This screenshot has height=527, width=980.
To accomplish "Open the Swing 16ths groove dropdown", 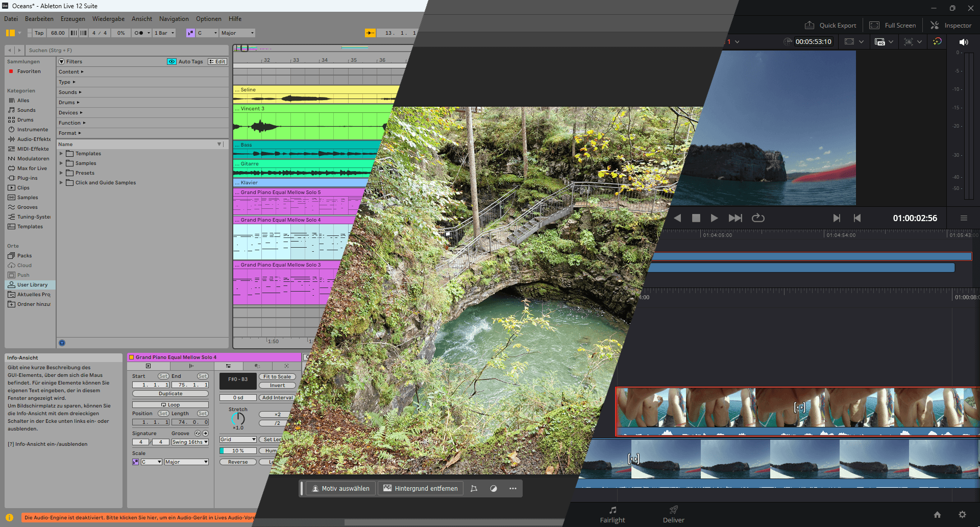I will click(x=190, y=442).
